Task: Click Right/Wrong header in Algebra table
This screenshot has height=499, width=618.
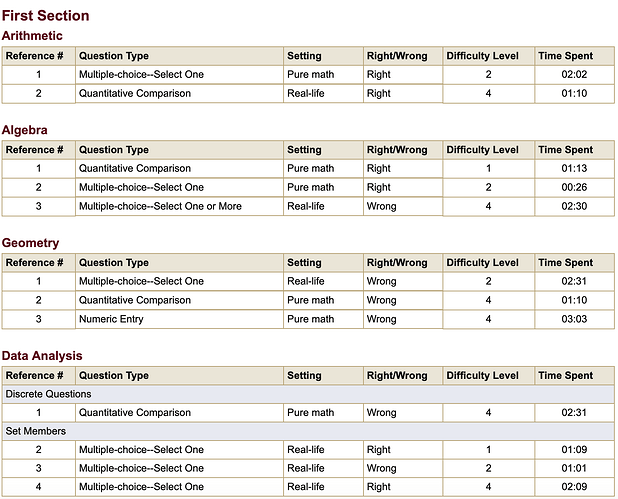Action: tap(397, 150)
